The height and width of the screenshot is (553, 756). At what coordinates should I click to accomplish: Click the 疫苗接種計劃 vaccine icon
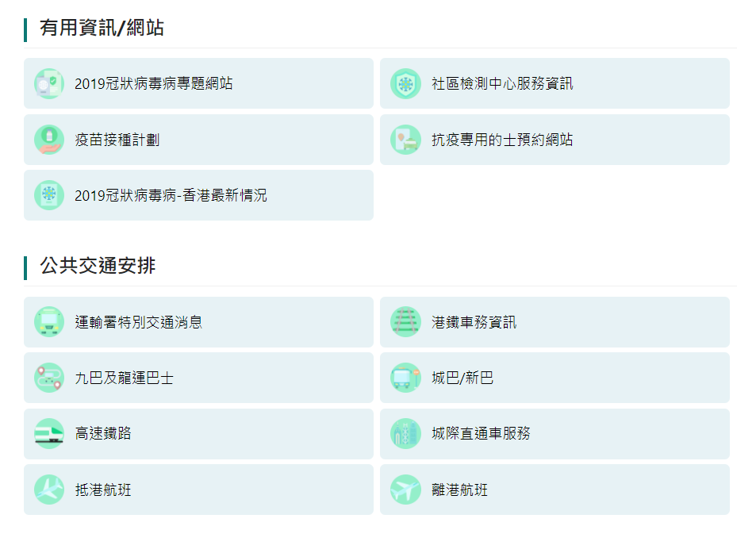(x=49, y=140)
